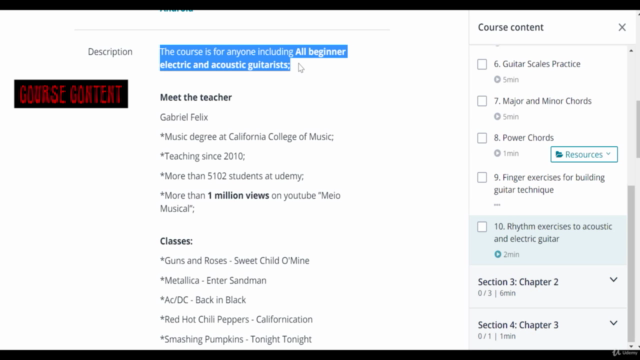The height and width of the screenshot is (360, 640).
Task: Click the Description label
Action: point(110,52)
